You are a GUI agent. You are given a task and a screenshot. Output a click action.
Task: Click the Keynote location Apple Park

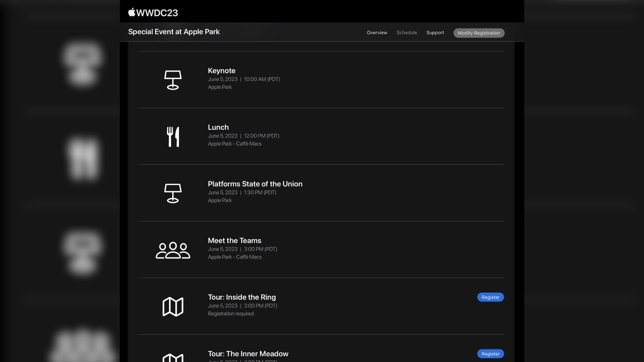coord(220,87)
